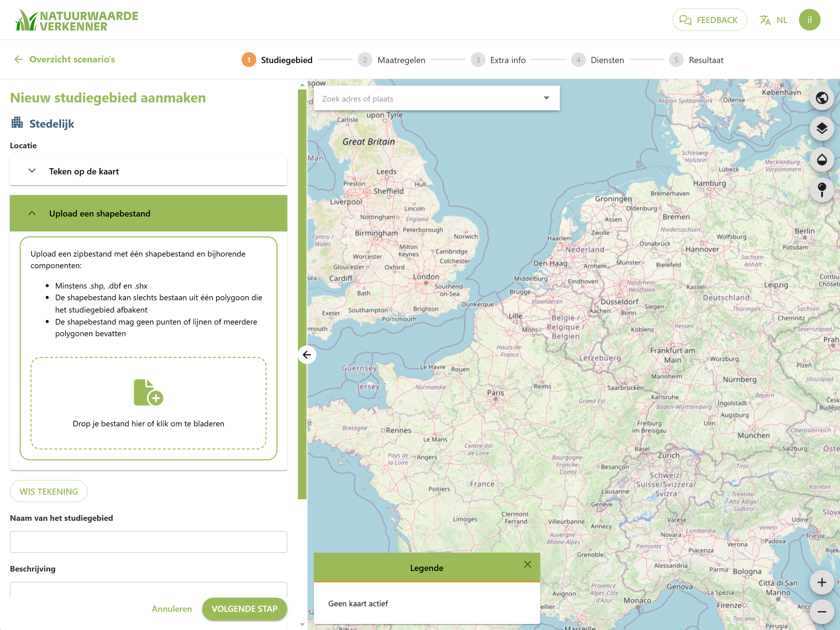Open the globe base map button
Image resolution: width=840 pixels, height=630 pixels.
point(822,98)
